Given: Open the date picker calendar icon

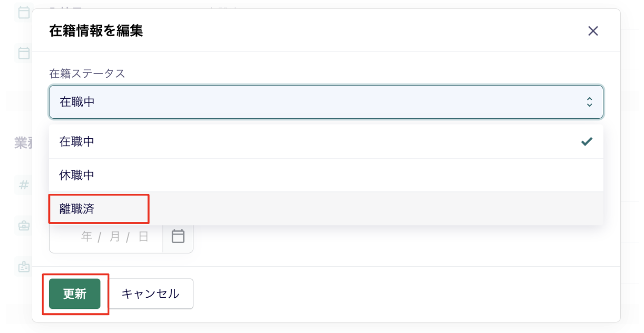Looking at the screenshot, I should click(178, 236).
